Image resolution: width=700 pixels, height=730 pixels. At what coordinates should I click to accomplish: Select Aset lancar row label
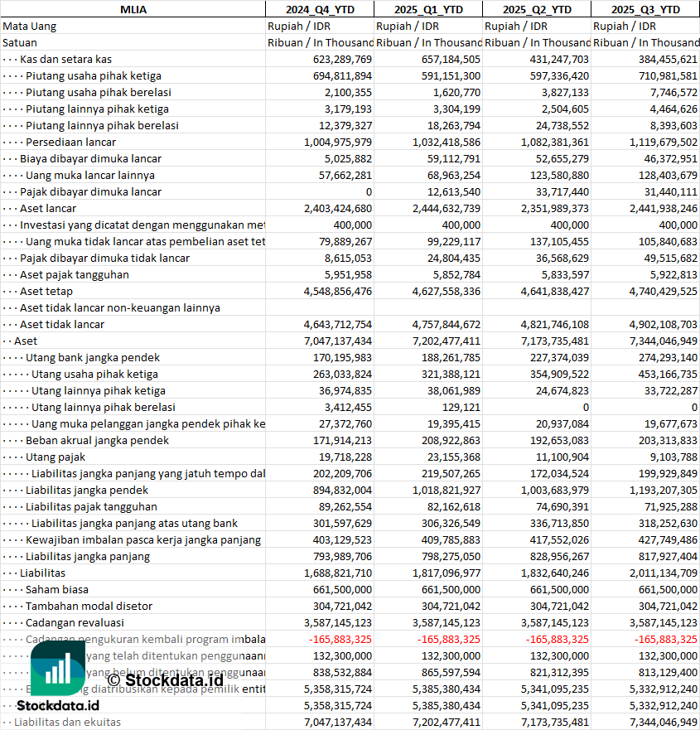tap(48, 209)
